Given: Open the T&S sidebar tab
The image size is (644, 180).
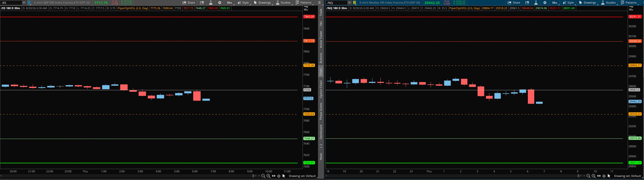Looking at the screenshot, I should [x=321, y=24].
